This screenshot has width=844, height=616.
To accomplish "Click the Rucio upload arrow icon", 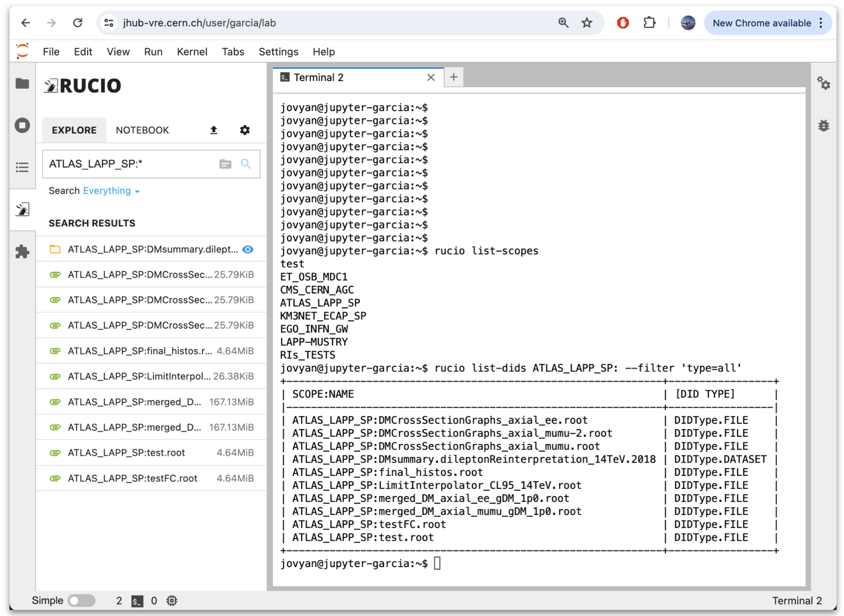I will pos(214,130).
